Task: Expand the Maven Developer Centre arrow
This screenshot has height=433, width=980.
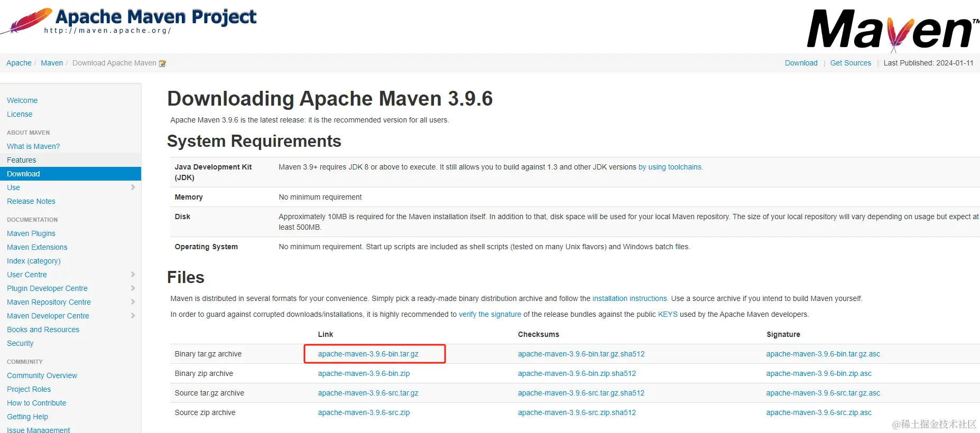Action: 133,316
